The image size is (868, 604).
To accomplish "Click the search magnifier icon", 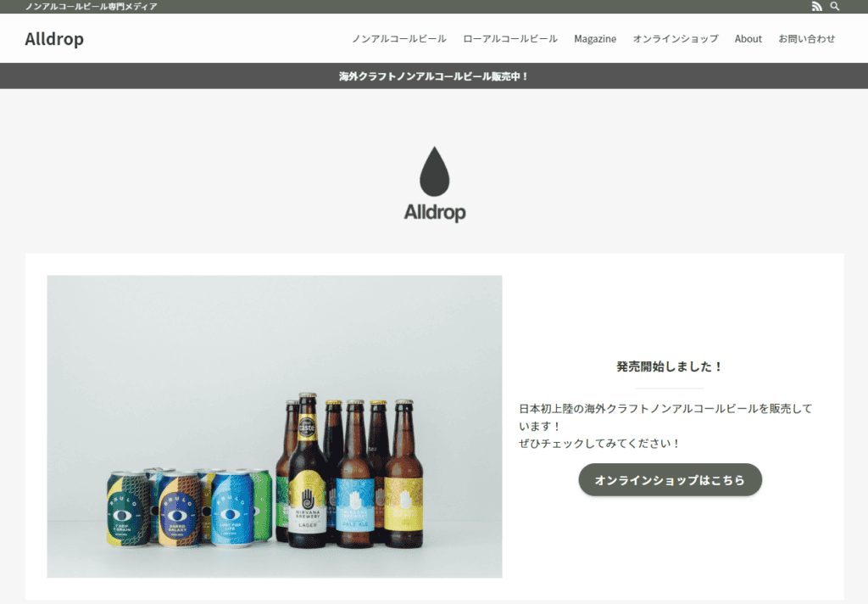I will (x=835, y=6).
